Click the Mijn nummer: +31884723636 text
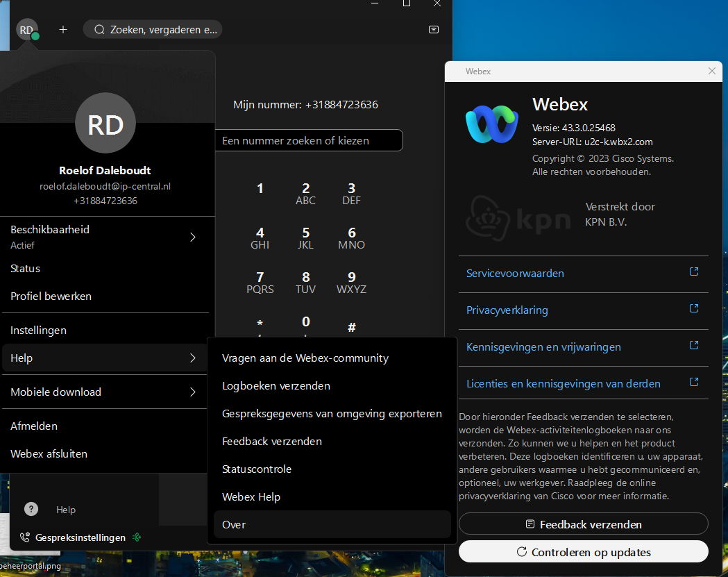The width and height of the screenshot is (728, 577). 305,105
